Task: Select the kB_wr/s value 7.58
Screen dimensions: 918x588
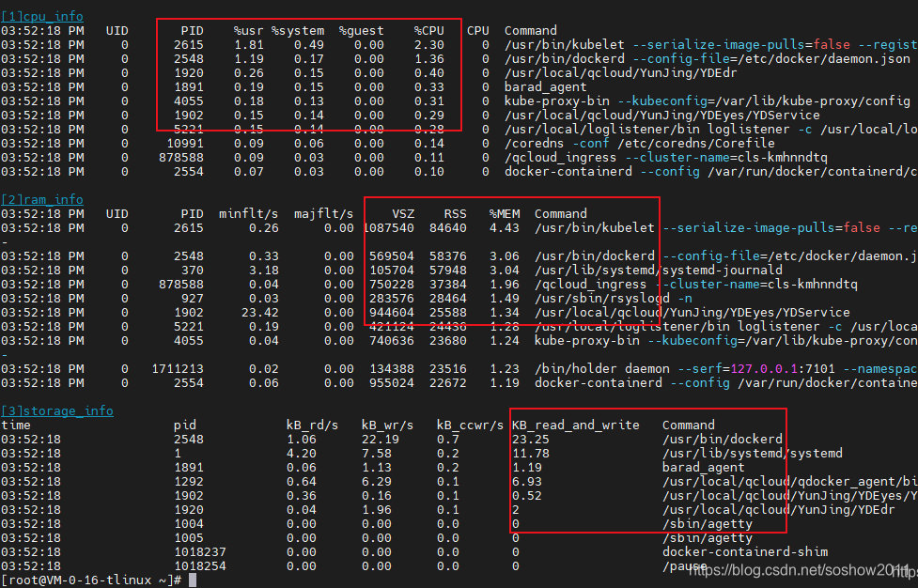Action: tap(377, 454)
